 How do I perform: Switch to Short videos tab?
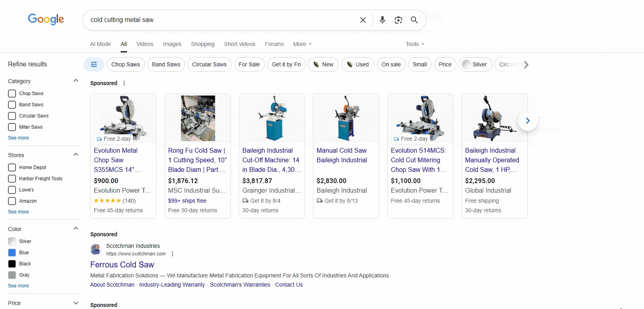tap(240, 44)
